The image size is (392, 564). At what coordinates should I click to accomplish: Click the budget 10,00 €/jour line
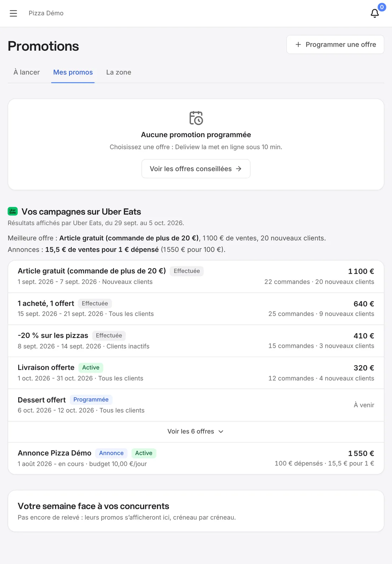click(118, 464)
